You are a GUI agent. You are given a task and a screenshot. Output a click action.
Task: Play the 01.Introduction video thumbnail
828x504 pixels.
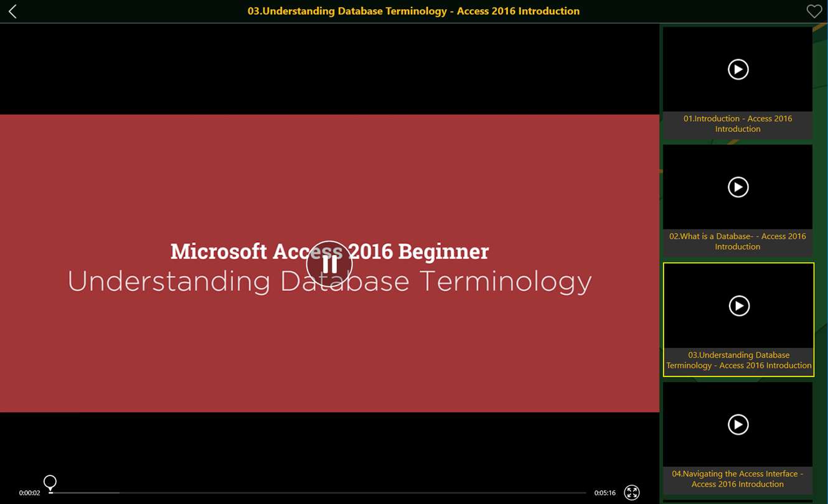click(738, 69)
